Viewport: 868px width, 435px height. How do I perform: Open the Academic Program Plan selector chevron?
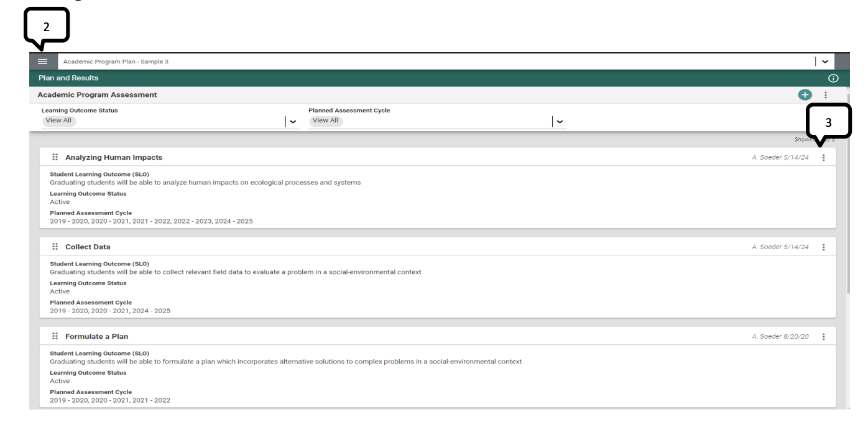825,61
